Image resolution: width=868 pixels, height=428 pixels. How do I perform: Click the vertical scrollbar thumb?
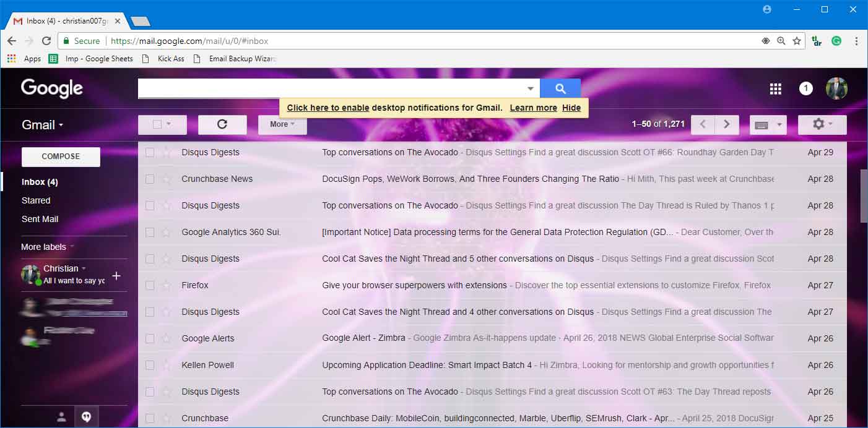[864, 195]
